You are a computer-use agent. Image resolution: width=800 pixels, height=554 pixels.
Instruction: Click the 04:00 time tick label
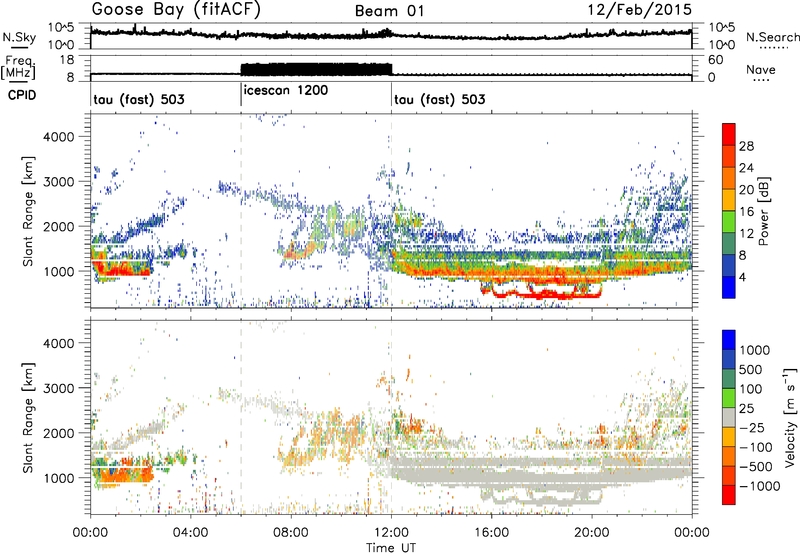[x=190, y=533]
